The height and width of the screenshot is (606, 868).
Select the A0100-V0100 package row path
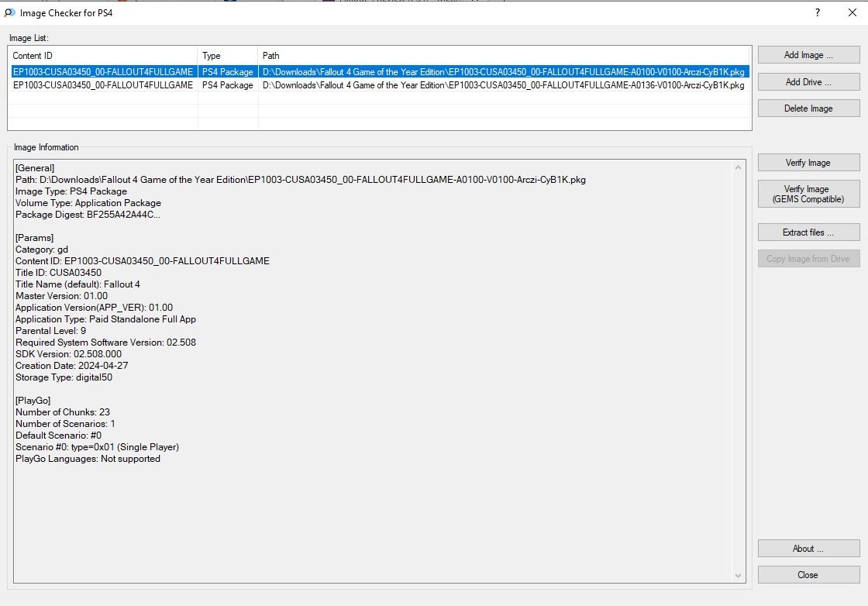pyautogui.click(x=503, y=72)
